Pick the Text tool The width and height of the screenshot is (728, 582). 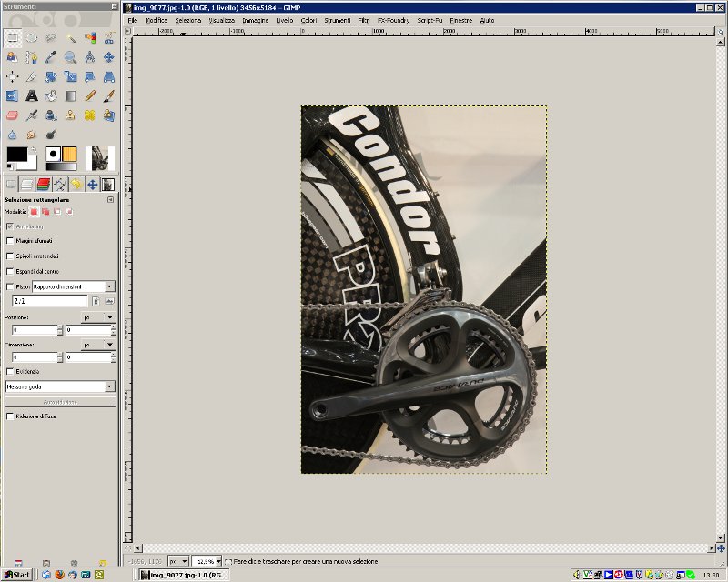point(31,95)
